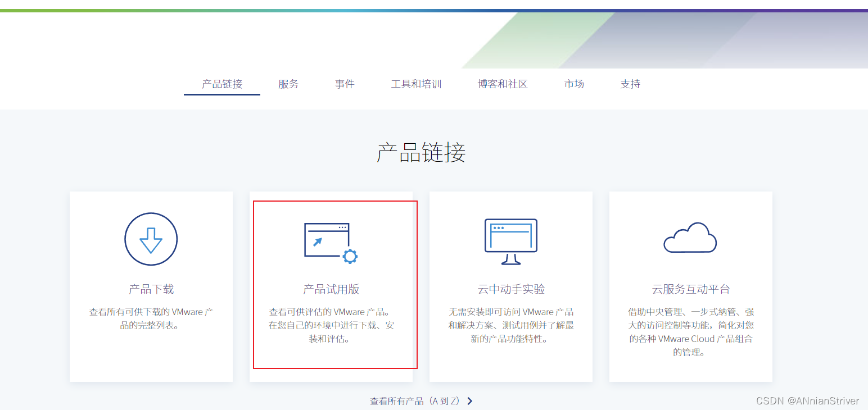Screen dimensions: 868x410
Task: Switch to the 市场 tab
Action: (574, 84)
